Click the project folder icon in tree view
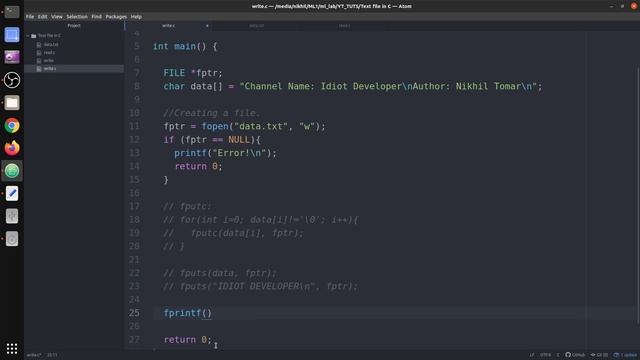 [x=34, y=36]
